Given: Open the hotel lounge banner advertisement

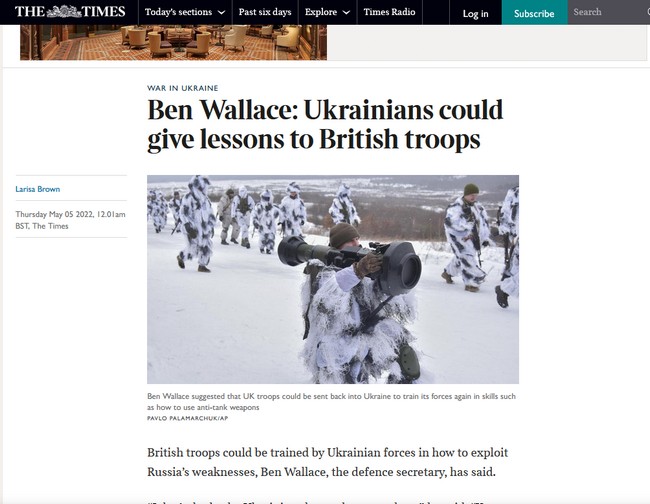Looking at the screenshot, I should click(x=173, y=42).
